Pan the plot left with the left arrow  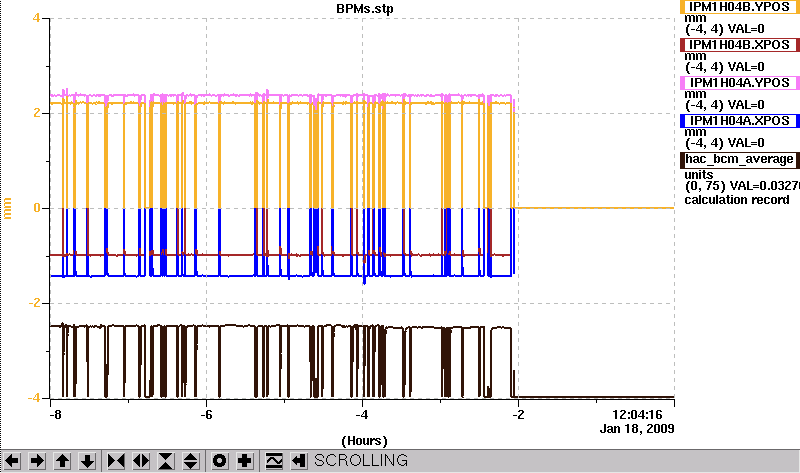click(12, 461)
